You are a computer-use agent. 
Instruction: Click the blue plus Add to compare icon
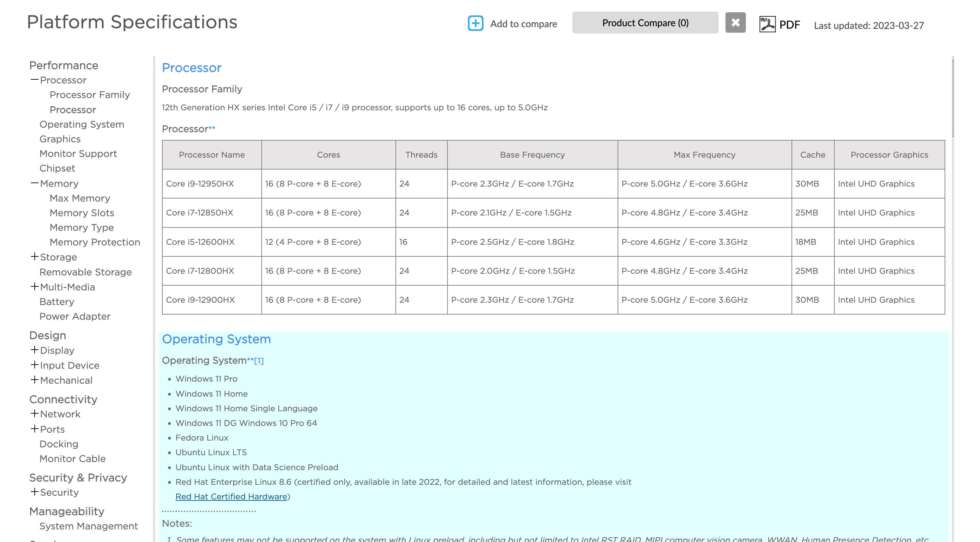click(x=475, y=23)
